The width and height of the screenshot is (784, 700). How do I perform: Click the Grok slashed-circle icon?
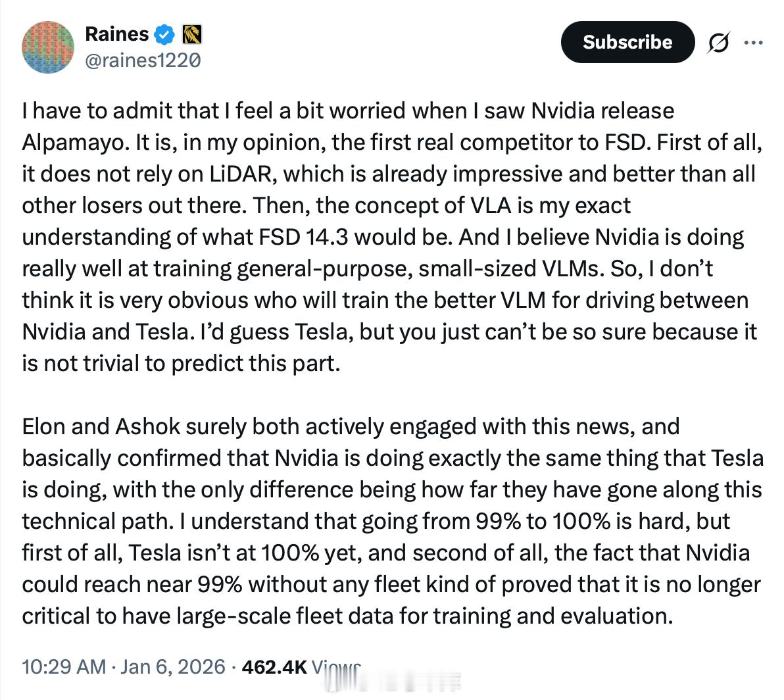[x=718, y=43]
